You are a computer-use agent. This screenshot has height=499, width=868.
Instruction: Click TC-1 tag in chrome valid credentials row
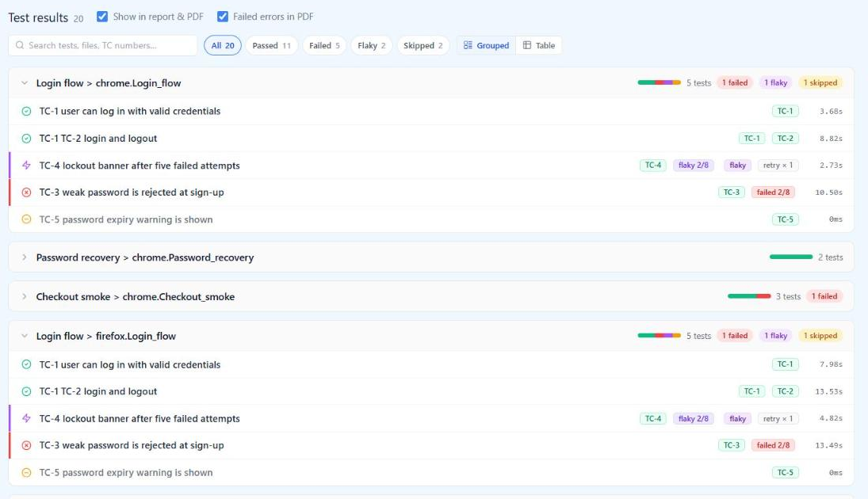[x=785, y=111]
